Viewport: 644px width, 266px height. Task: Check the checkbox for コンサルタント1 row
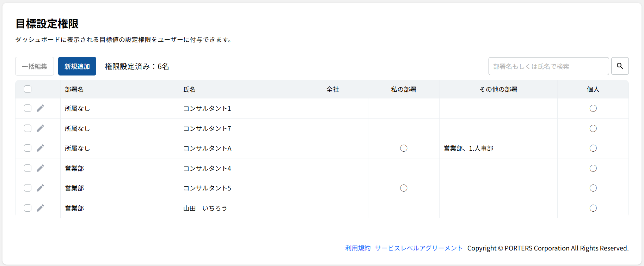coord(27,108)
